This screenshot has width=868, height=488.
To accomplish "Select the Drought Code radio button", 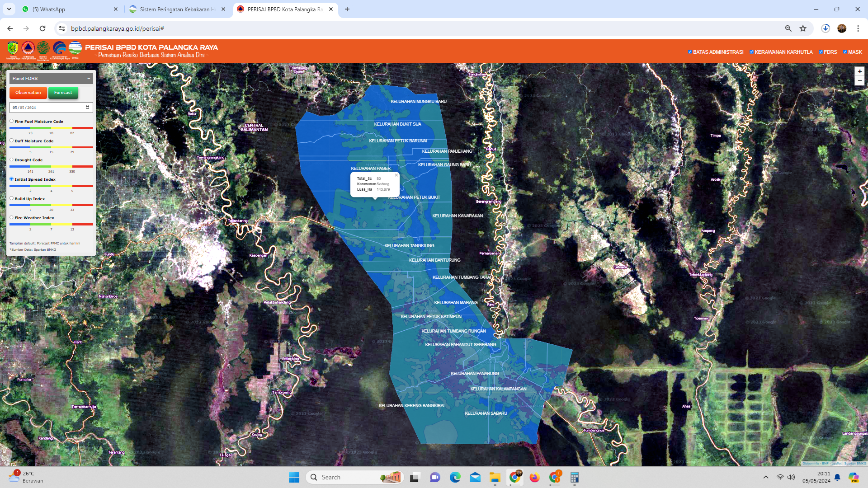I will (x=12, y=160).
